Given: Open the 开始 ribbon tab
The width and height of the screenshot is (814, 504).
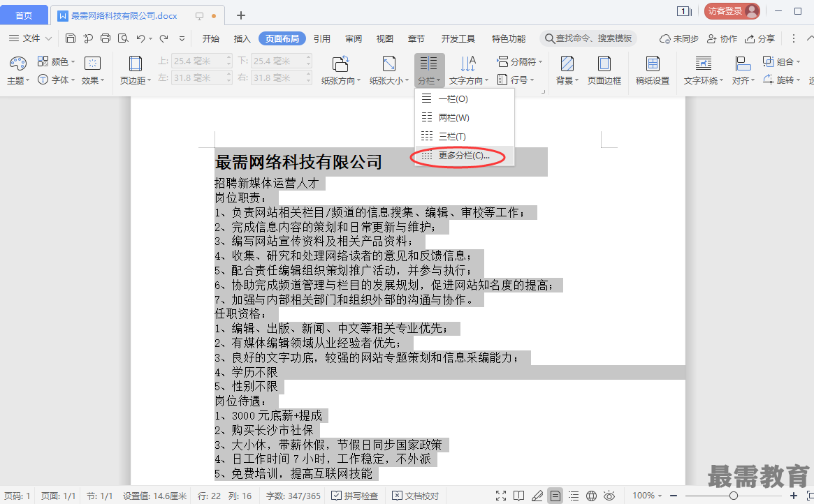Looking at the screenshot, I should [210, 38].
